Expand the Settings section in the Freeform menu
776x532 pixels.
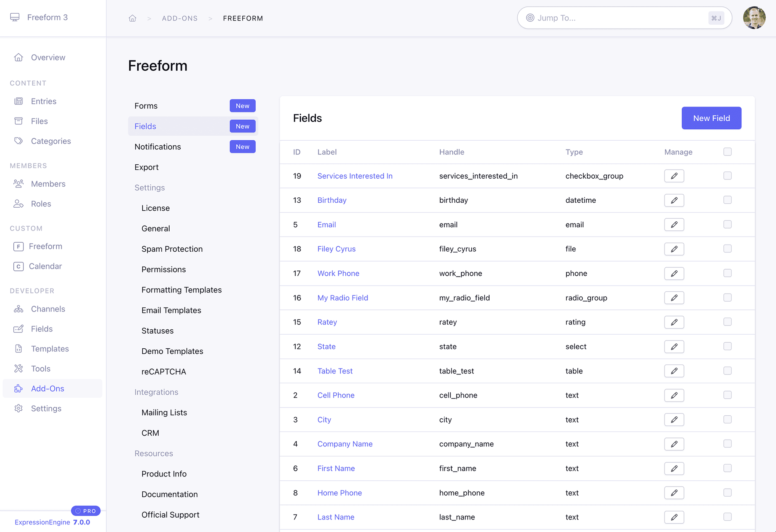[149, 187]
